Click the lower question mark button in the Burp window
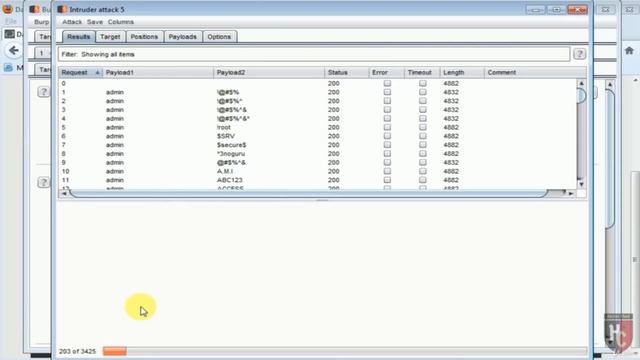640x360 pixels. tap(43, 182)
